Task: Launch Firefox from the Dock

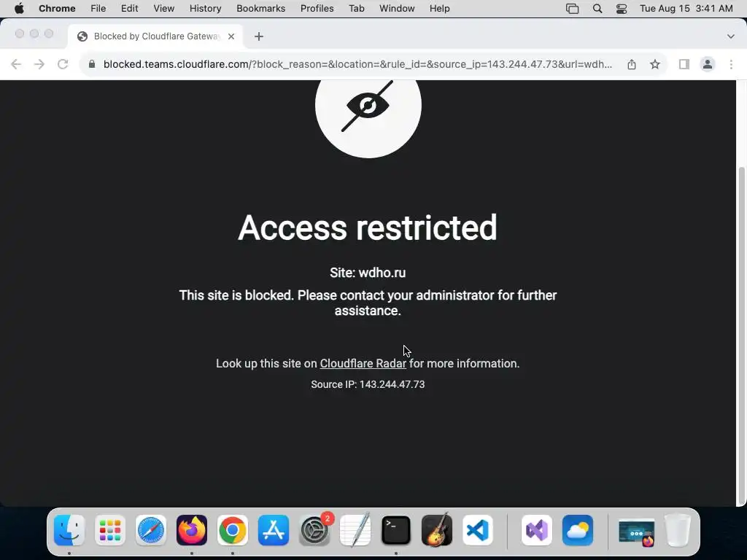Action: (x=192, y=530)
